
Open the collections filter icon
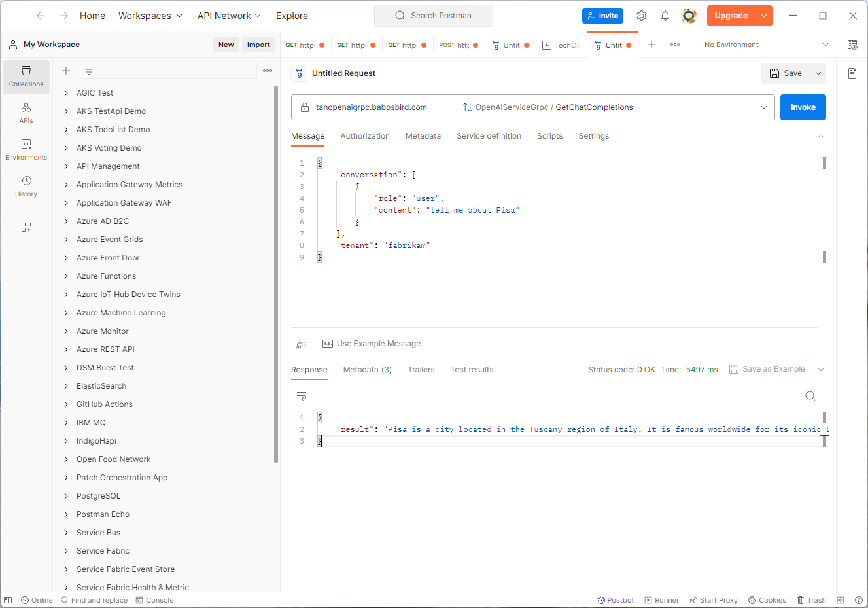point(89,71)
